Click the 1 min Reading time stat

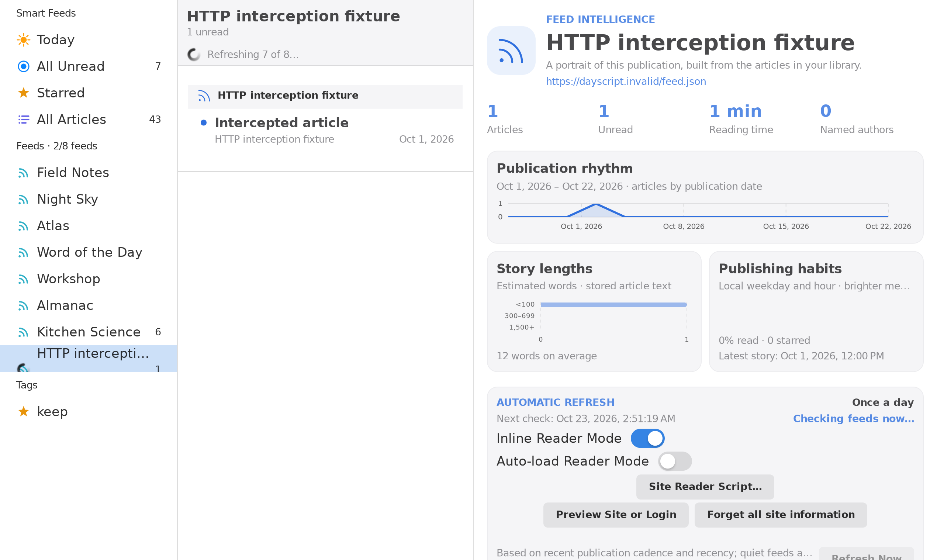click(741, 119)
